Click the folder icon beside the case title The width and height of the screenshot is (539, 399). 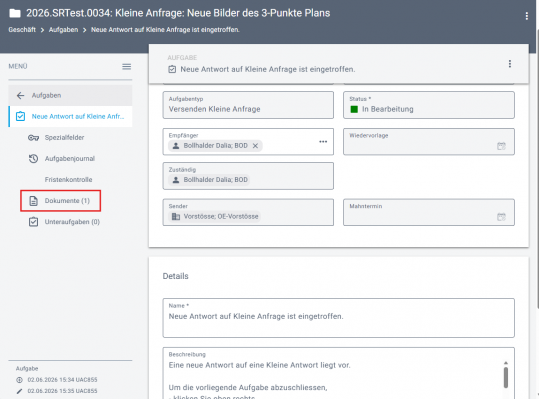pyautogui.click(x=15, y=13)
